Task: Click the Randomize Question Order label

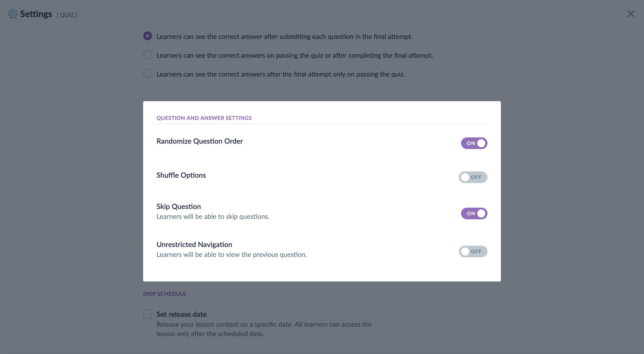Action: pos(199,141)
